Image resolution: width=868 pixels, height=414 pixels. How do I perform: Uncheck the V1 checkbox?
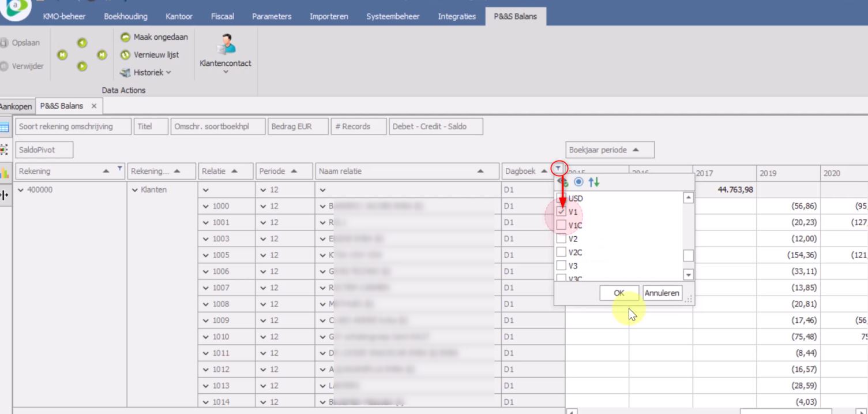click(562, 212)
